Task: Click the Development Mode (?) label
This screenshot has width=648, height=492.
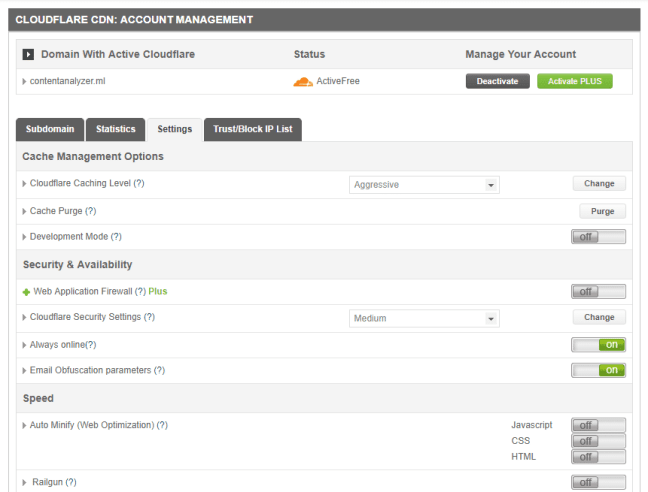Action: point(76,236)
